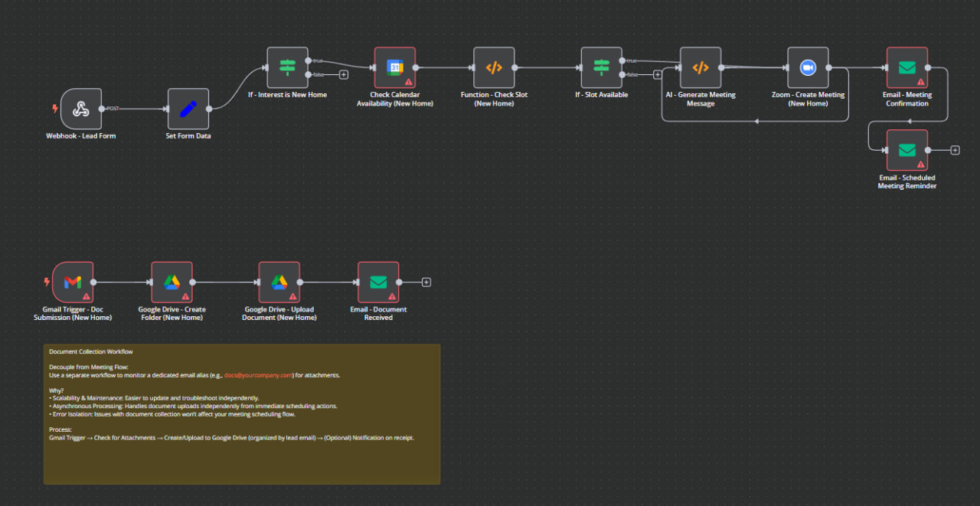980x506 pixels.
Task: Click warning icon on Create Folder node
Action: tap(186, 296)
